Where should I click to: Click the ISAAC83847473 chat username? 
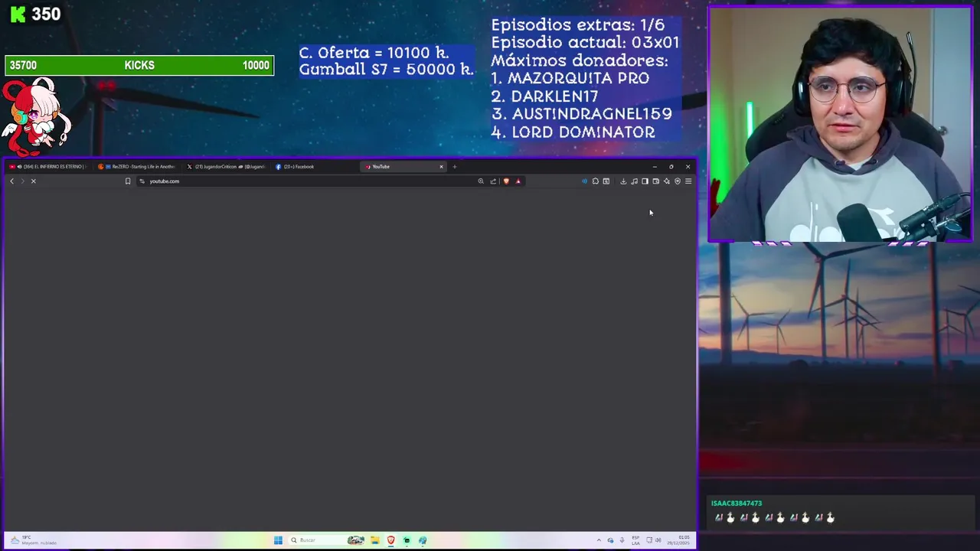(x=737, y=504)
